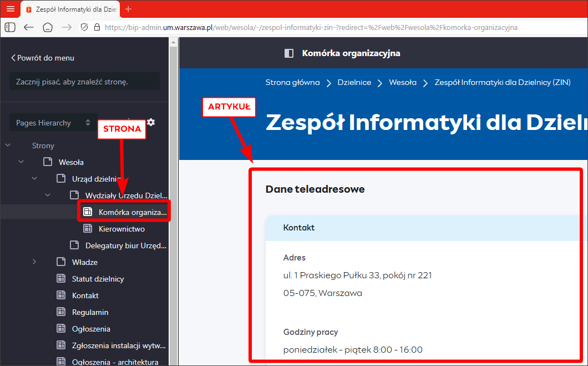
Task: Open a new tab with plus button
Action: (129, 9)
